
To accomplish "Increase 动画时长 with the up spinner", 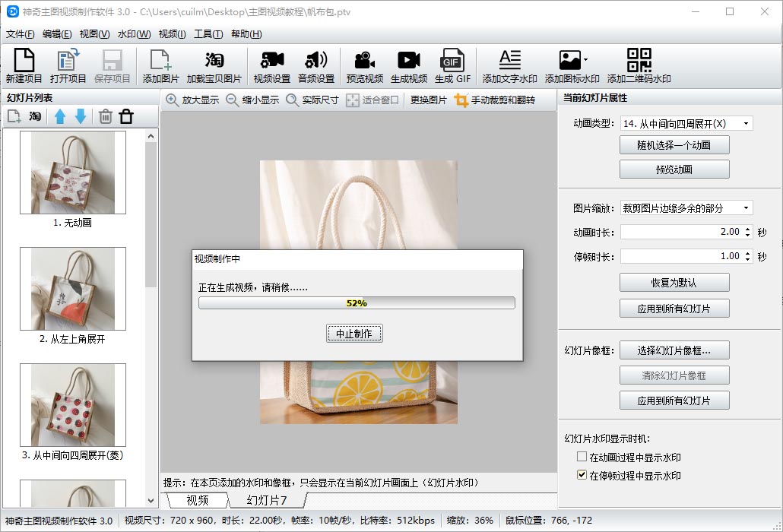I will 747,229.
